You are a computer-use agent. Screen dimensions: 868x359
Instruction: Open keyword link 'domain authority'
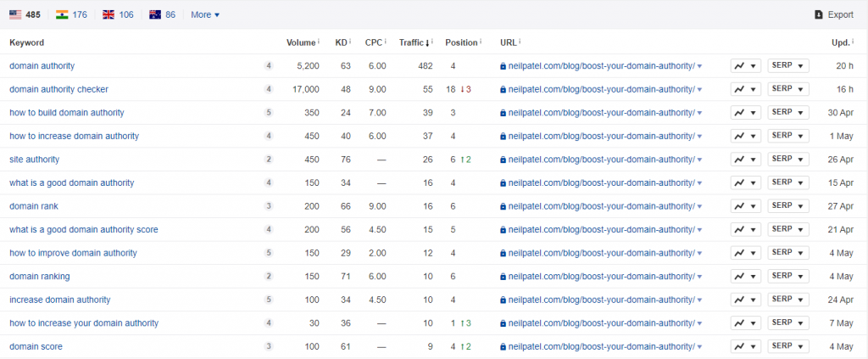42,65
